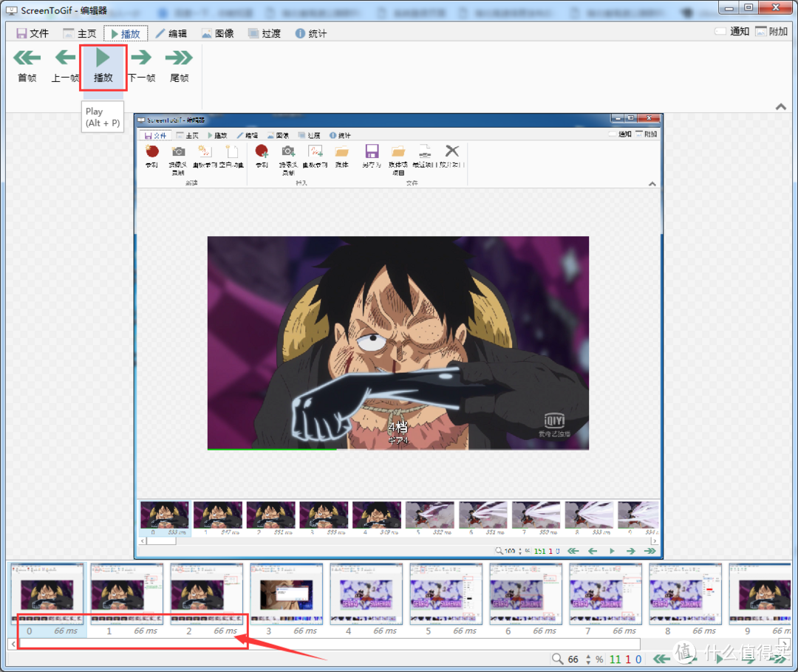798x672 pixels.
Task: Click the zoom magnifier icon in the status bar
Action: click(x=557, y=659)
